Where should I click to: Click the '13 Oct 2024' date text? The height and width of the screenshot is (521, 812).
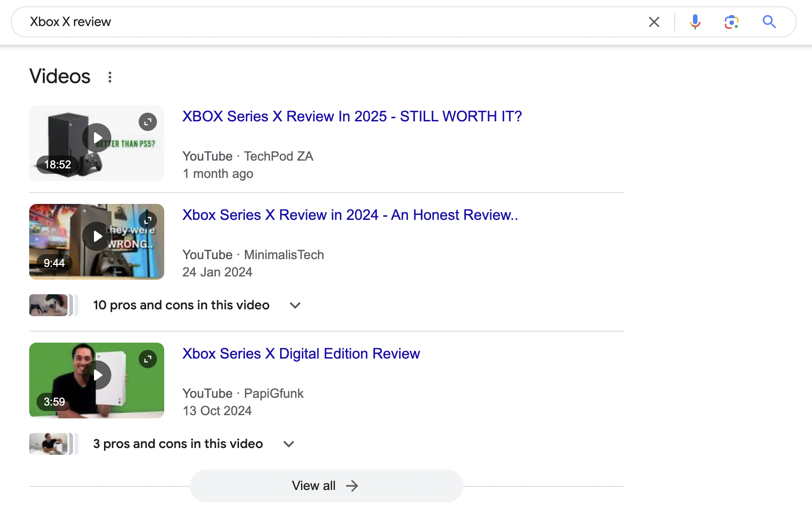(x=217, y=411)
